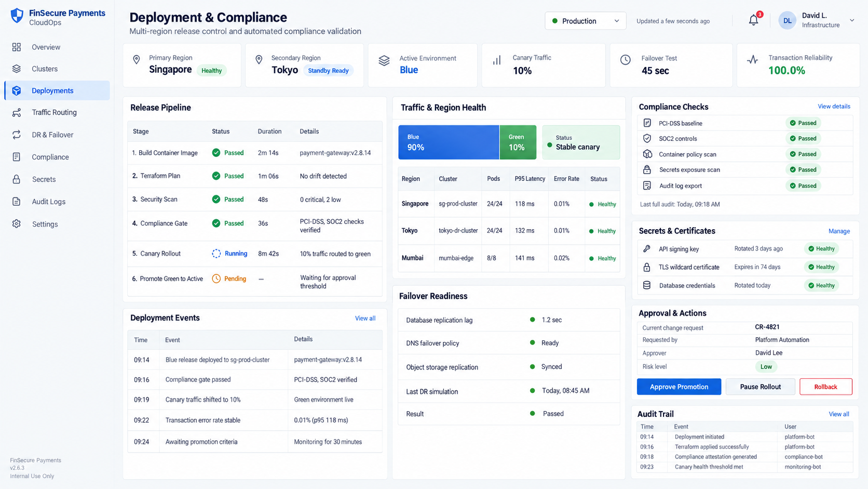This screenshot has width=868, height=489.
Task: Click the Traffic Routing icon
Action: [x=17, y=112]
